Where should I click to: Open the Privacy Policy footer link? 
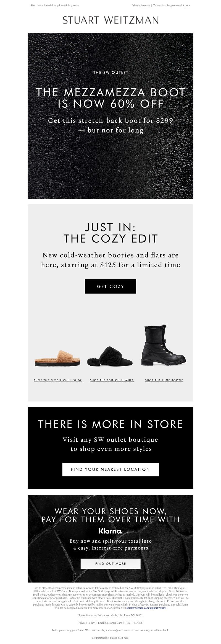pos(86,623)
